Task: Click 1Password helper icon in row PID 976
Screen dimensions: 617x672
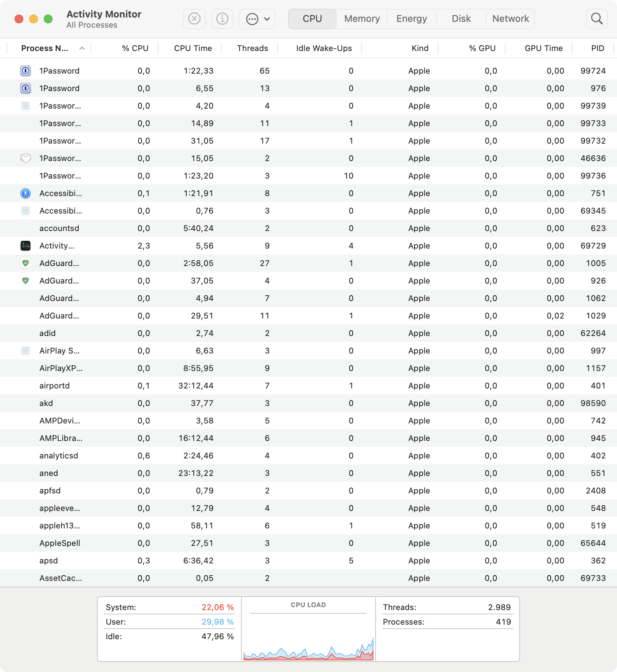Action: pyautogui.click(x=26, y=88)
